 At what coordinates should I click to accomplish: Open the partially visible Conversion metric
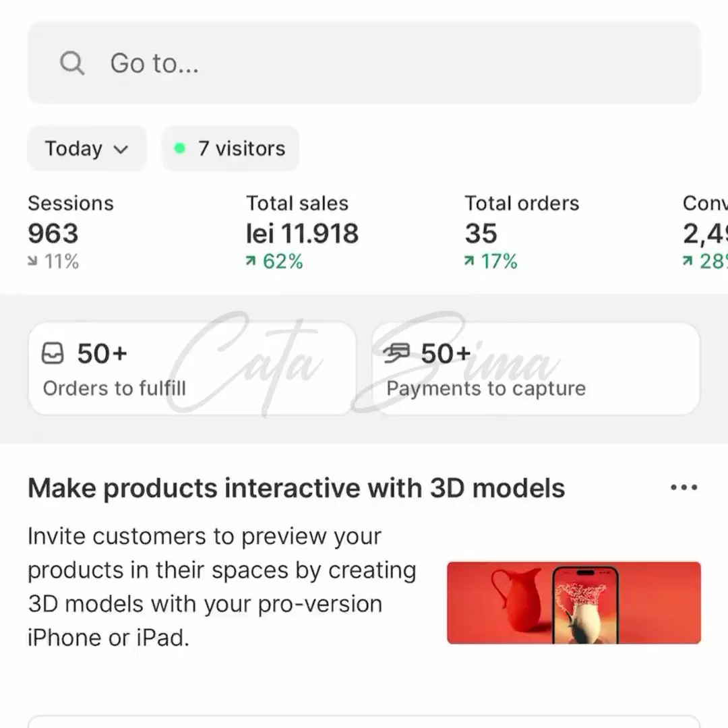click(x=704, y=233)
